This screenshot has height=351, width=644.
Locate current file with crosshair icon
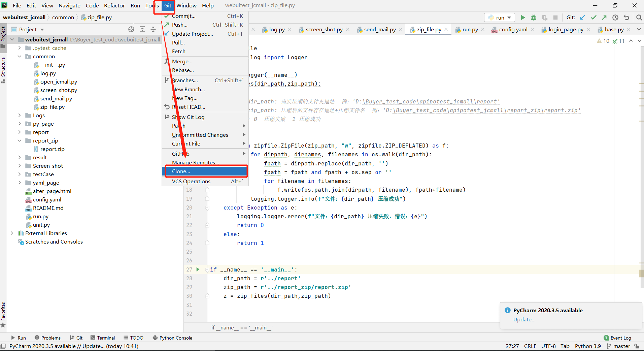[x=131, y=29]
